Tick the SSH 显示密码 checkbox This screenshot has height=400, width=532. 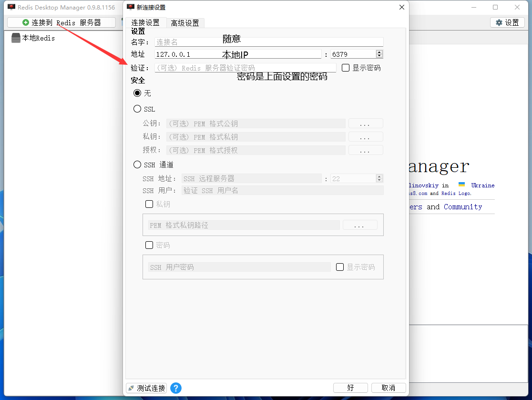[x=339, y=267]
